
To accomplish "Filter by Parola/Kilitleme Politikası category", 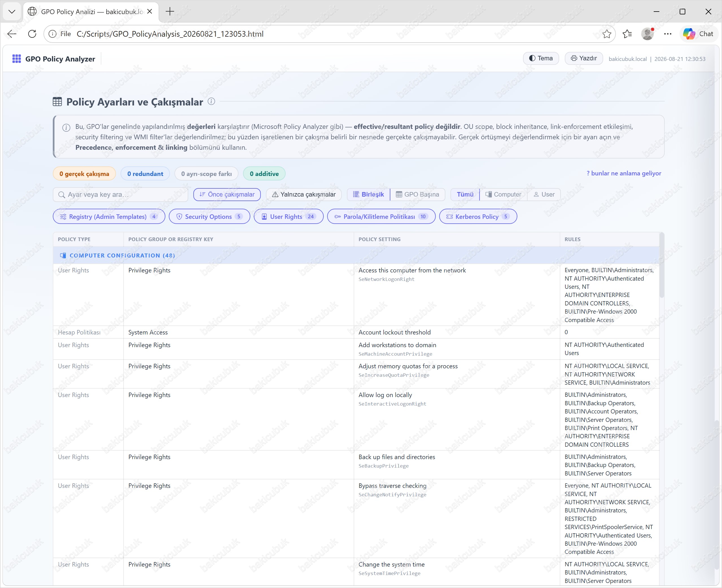I will (x=381, y=216).
